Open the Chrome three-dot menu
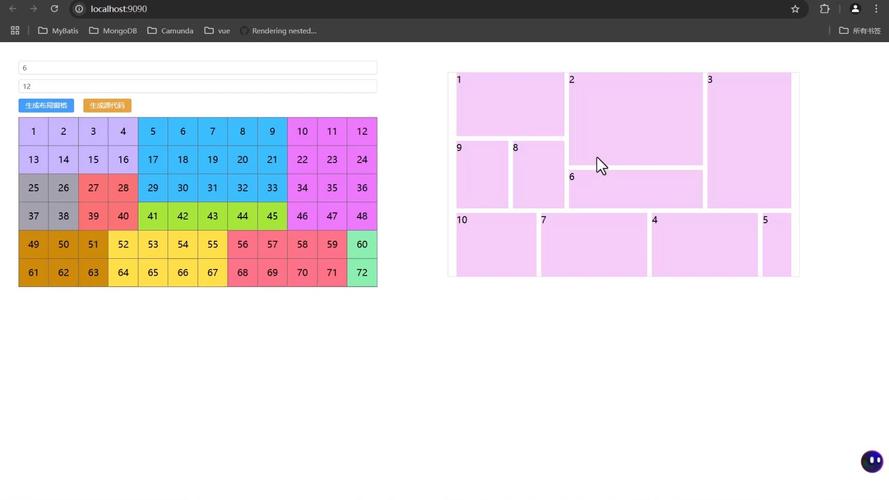 (876, 9)
